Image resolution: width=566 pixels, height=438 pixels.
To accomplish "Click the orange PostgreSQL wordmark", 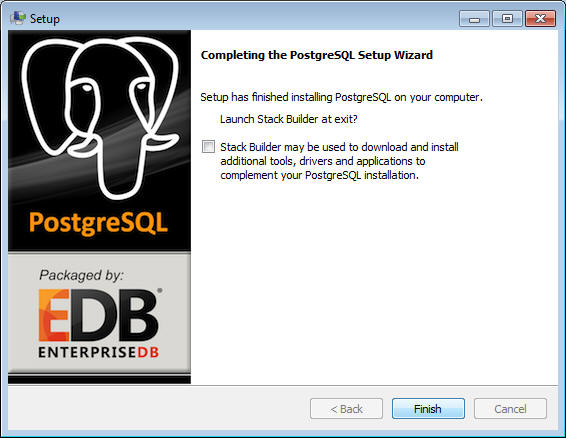I will point(98,223).
